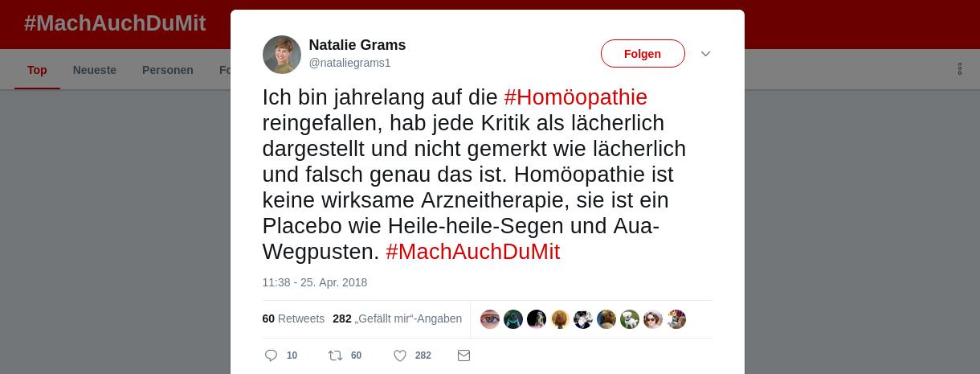Screen dimensions: 980x374
Task: Open the Top results tab
Action: (37, 70)
